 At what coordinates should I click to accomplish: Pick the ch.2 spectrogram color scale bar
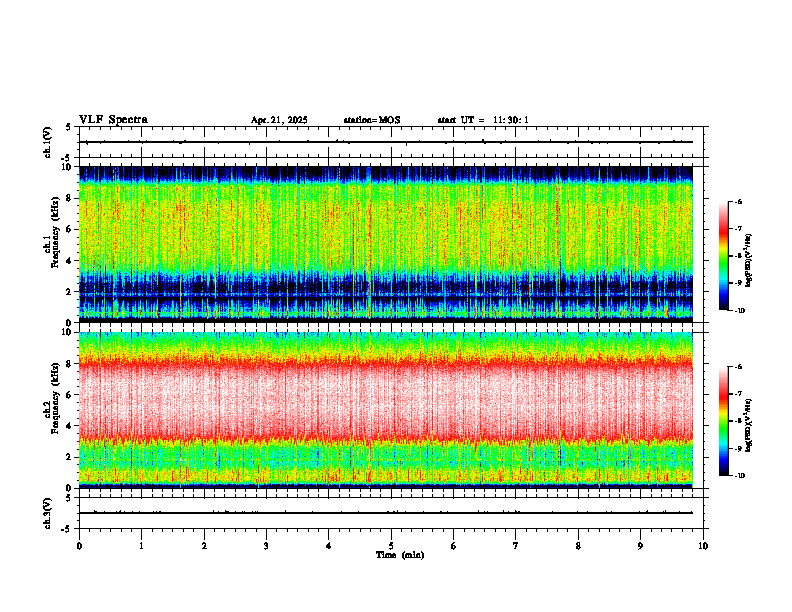pos(723,421)
